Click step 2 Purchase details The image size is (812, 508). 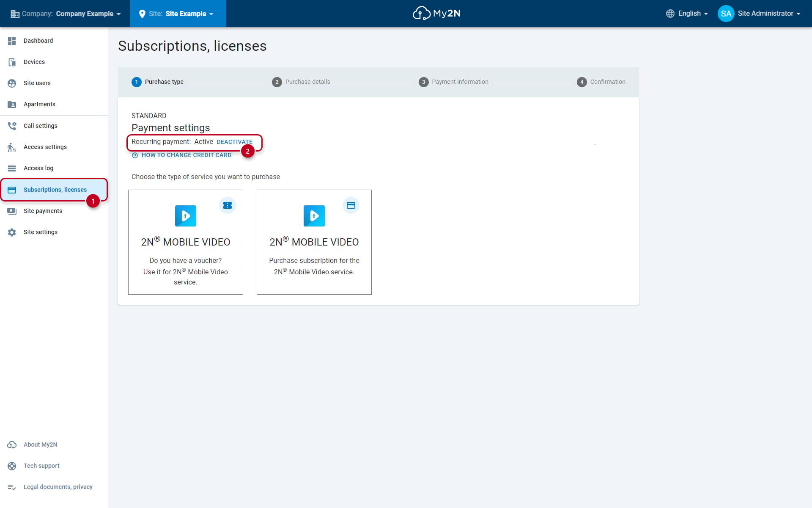point(301,82)
